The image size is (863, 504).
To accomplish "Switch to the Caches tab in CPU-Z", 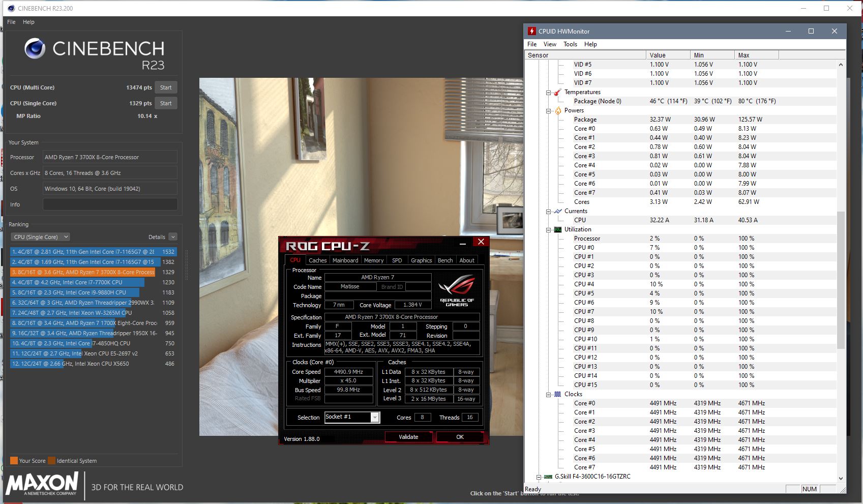I will point(317,260).
